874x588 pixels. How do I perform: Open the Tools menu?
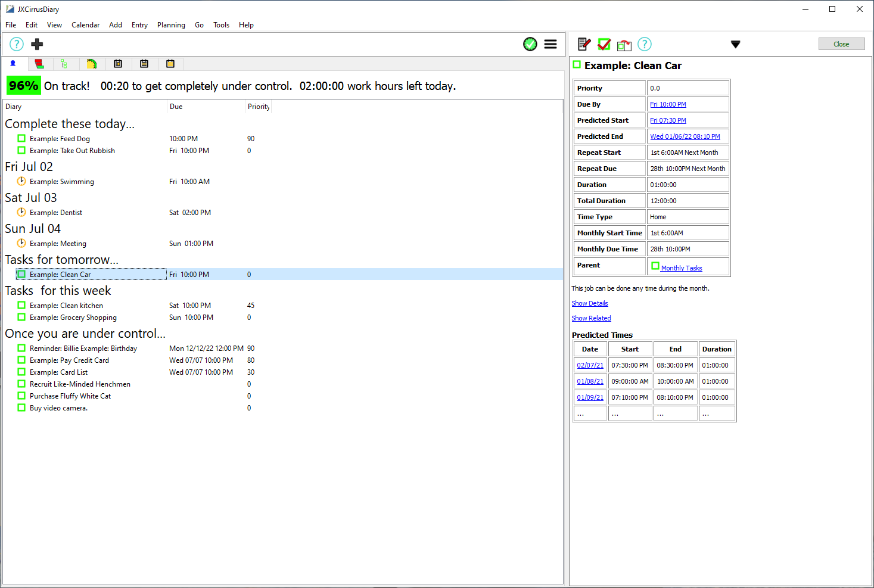221,25
